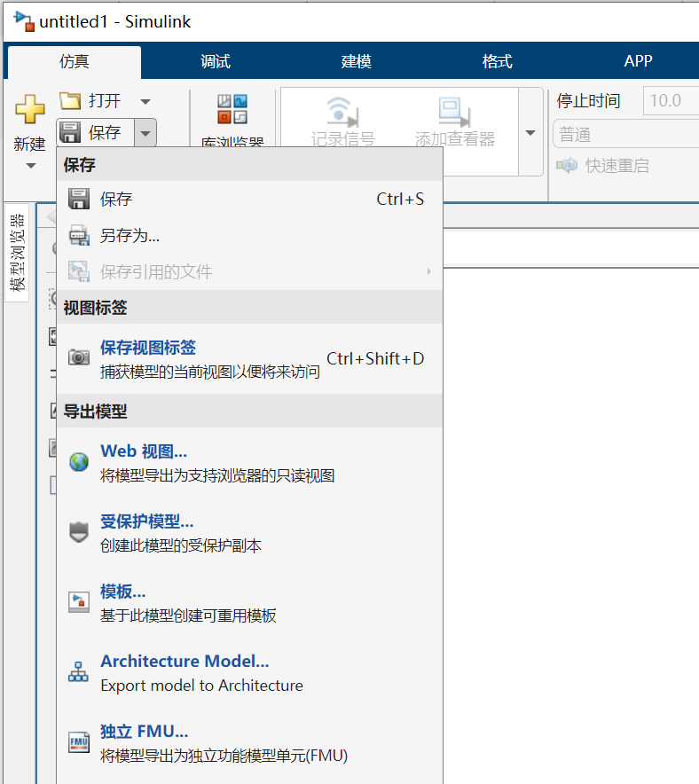The height and width of the screenshot is (784, 699).
Task: Click the 新建 button label
Action: point(29,144)
